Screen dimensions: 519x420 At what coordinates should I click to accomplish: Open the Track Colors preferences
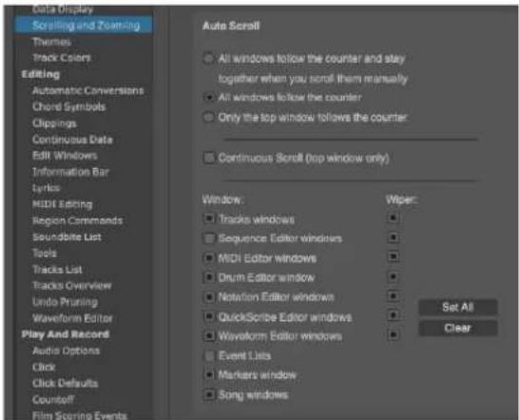click(62, 58)
